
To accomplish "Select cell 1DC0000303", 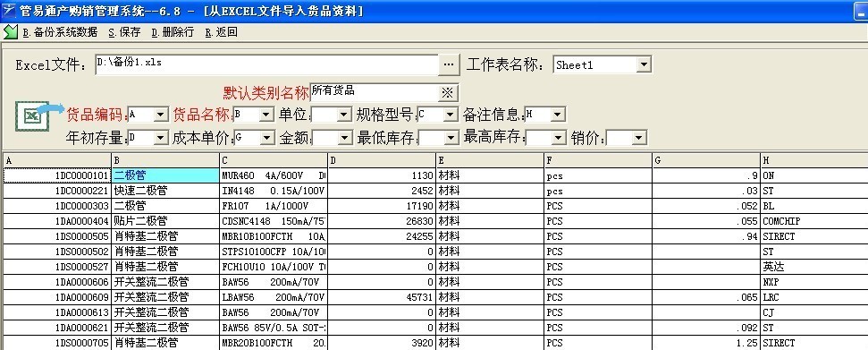I will pos(57,206).
